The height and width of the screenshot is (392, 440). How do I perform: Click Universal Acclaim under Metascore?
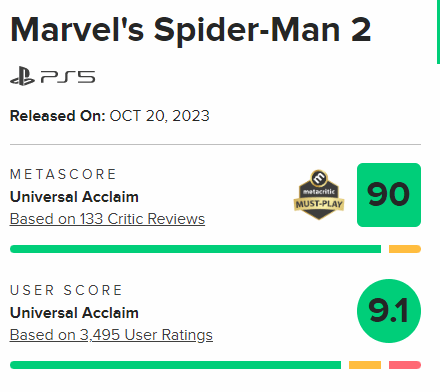74,197
